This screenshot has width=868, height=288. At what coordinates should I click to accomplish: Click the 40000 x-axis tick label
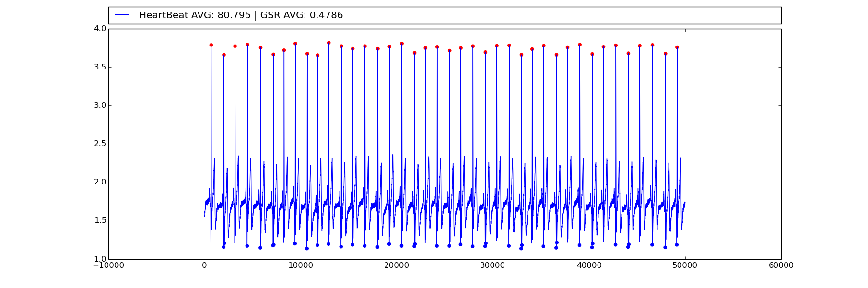coord(589,266)
